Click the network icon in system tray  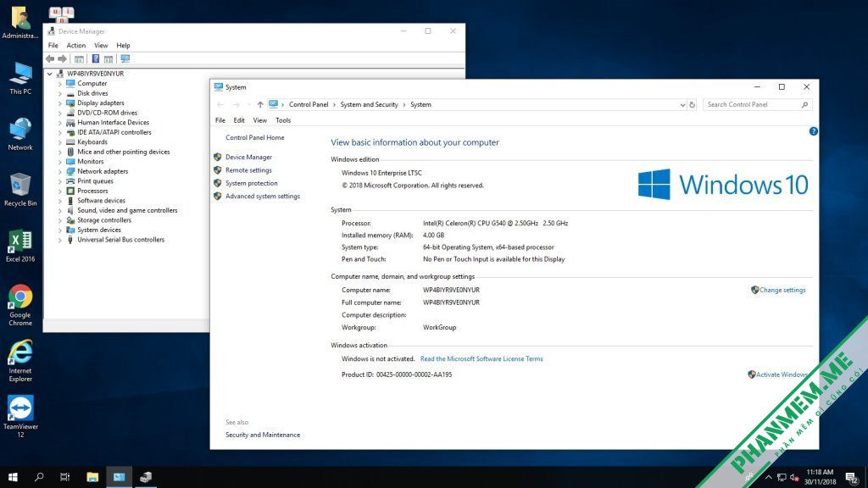click(x=781, y=478)
